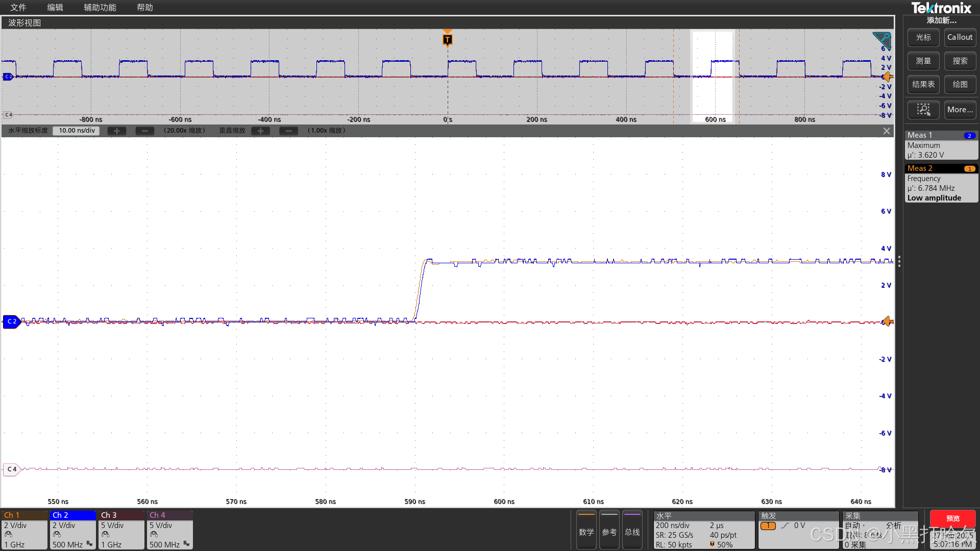This screenshot has width=980, height=551.
Task: Toggle Ch 4 channel badge
Action: [x=170, y=530]
